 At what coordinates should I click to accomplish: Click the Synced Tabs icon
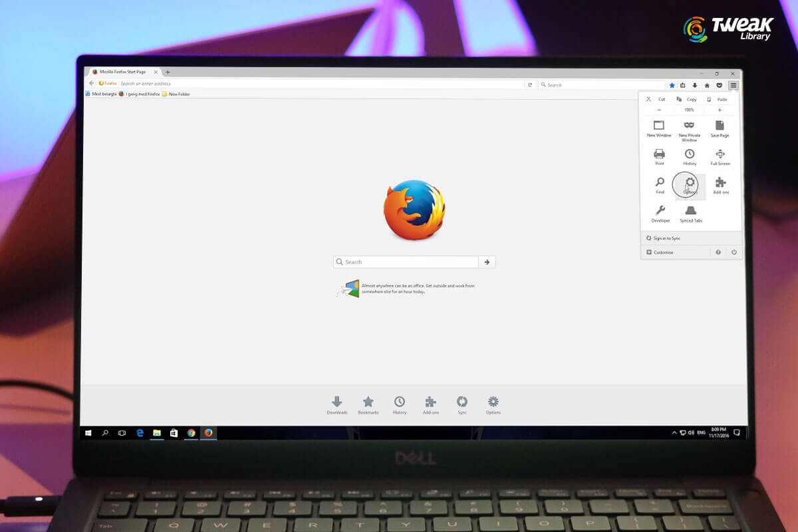pyautogui.click(x=690, y=211)
